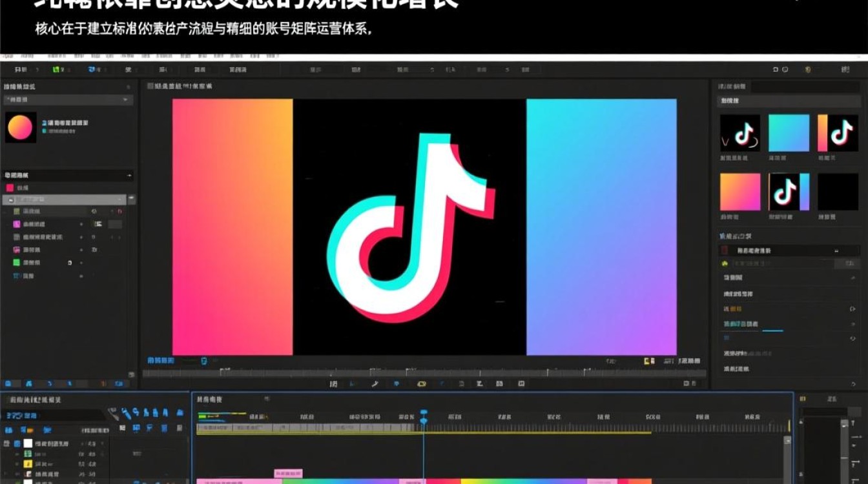Image resolution: width=868 pixels, height=484 pixels.
Task: Click the orange-pink gradient circle thumbnail
Action: (x=19, y=128)
